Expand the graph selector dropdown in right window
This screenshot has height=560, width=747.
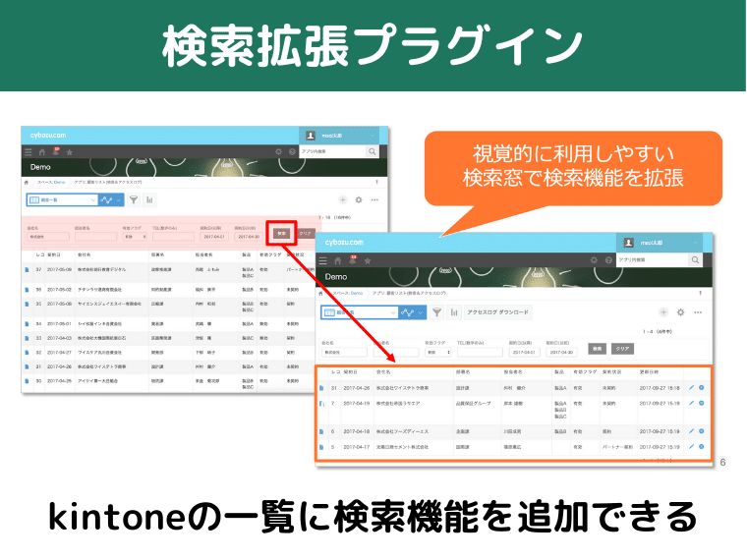coord(421,312)
